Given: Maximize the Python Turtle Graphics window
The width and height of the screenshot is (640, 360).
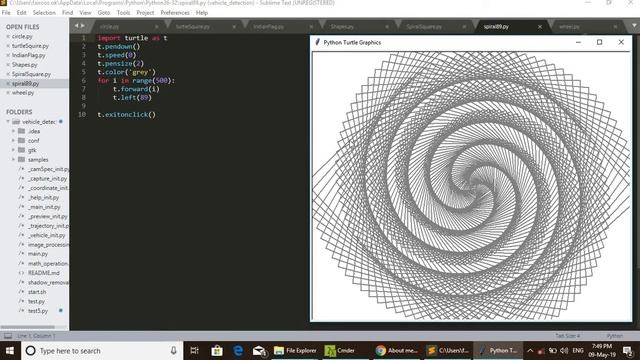Looking at the screenshot, I should click(x=600, y=42).
